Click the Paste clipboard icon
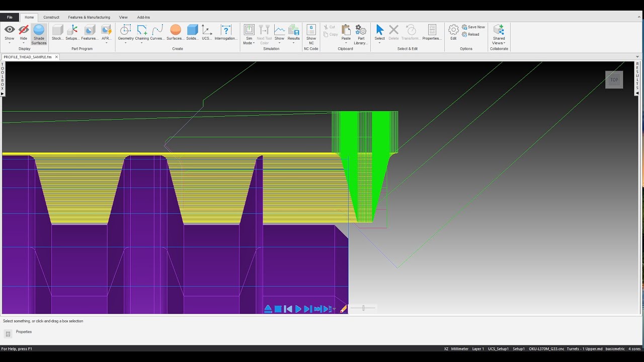Viewport: 644px width, 362px height. [x=346, y=30]
